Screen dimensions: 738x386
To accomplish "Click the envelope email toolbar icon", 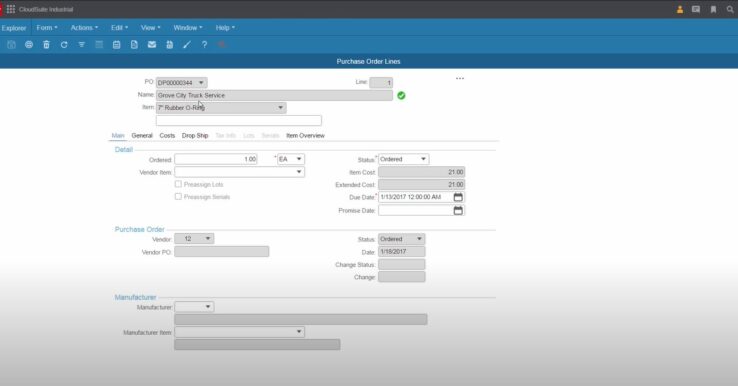I will [x=152, y=45].
